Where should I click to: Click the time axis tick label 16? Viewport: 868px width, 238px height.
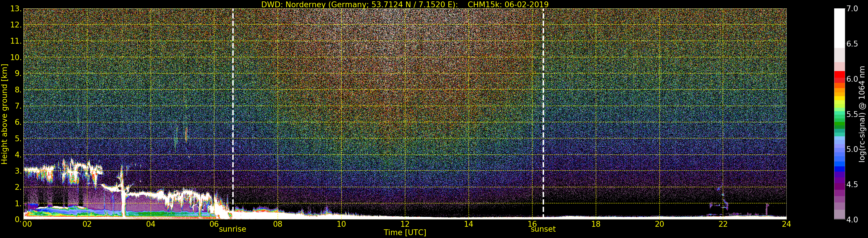tap(532, 224)
